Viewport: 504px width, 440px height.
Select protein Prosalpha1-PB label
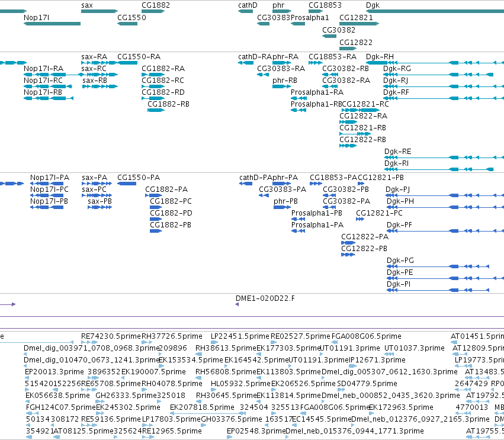coord(317,213)
